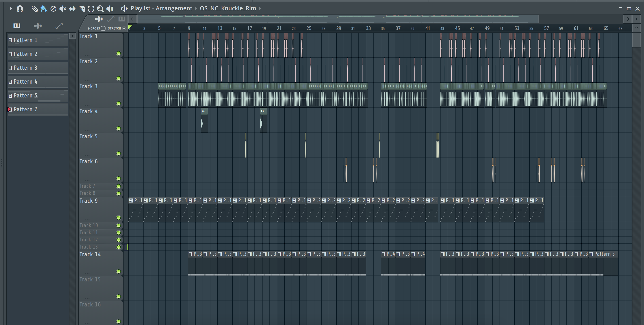Select Pattern 1 in picker
This screenshot has width=644, height=325.
[x=38, y=40]
